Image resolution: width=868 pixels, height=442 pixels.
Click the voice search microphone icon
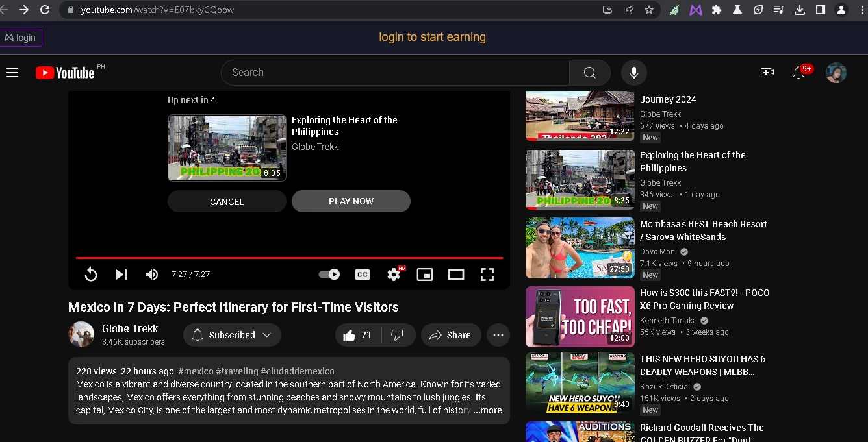[634, 73]
